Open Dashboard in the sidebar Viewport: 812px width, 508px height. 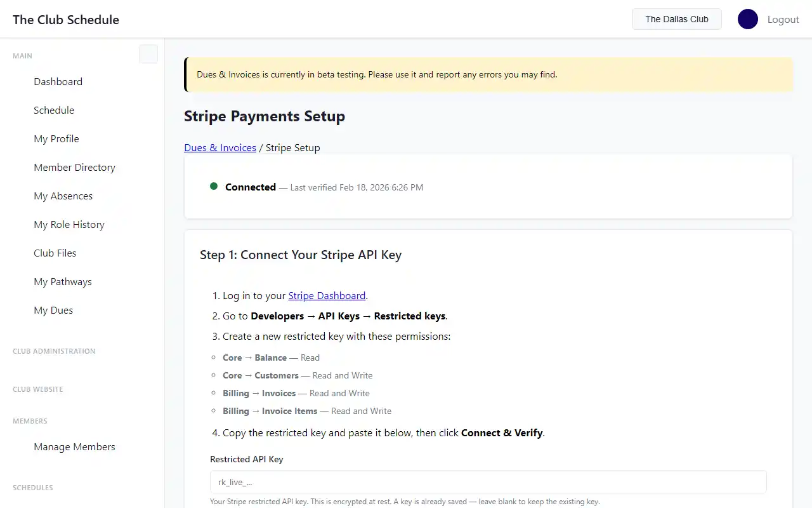pyautogui.click(x=58, y=81)
